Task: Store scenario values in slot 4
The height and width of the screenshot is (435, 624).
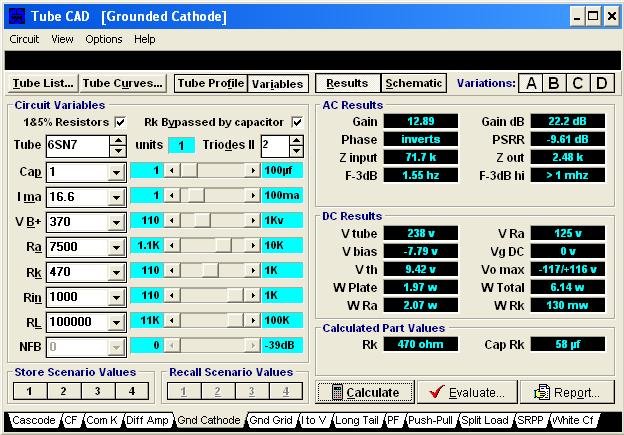Action: coord(132,391)
